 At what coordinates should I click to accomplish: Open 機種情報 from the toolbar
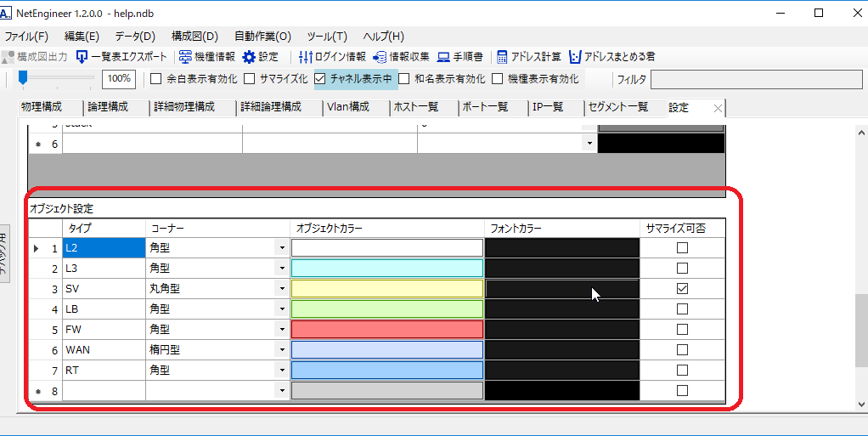pyautogui.click(x=185, y=57)
